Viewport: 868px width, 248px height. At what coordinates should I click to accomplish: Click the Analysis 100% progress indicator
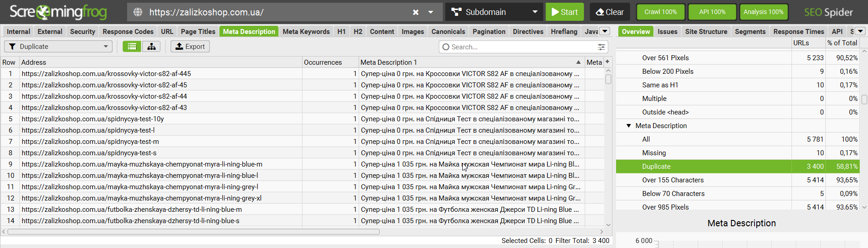coord(764,12)
